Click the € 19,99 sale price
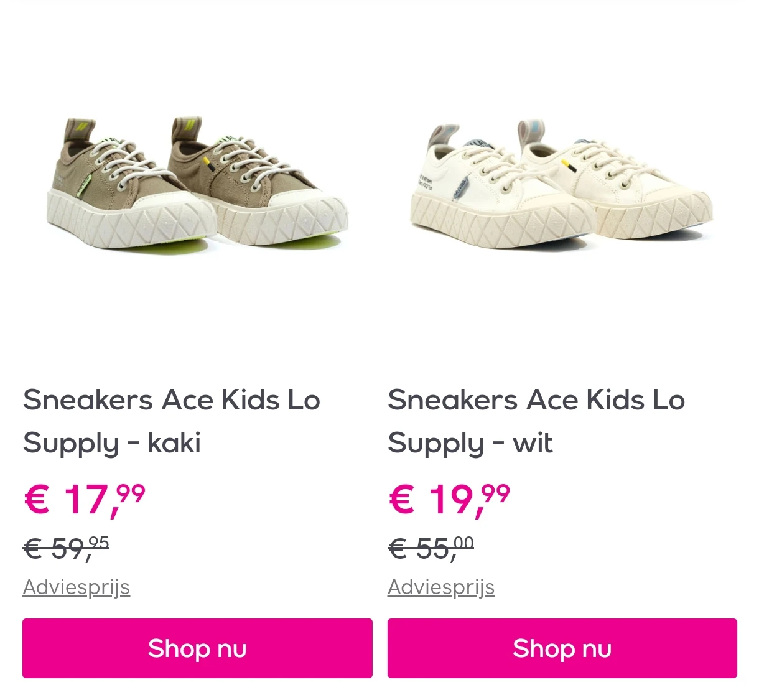The height and width of the screenshot is (700, 759). (449, 500)
